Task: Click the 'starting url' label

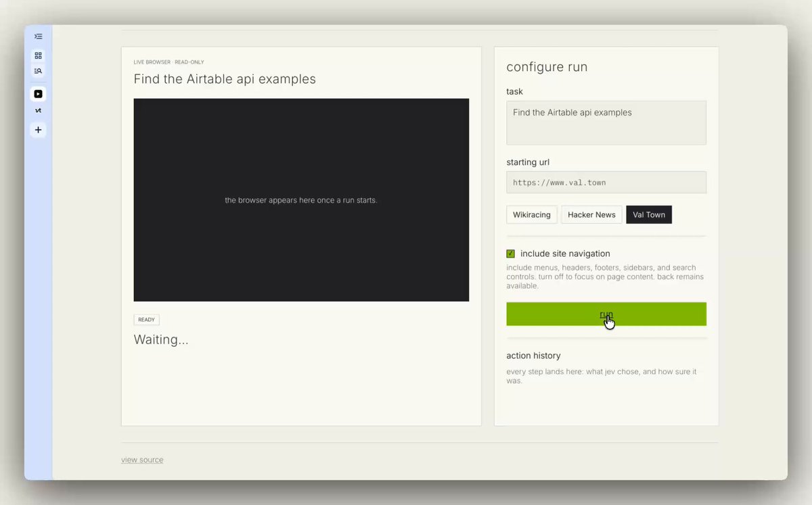Action: click(528, 162)
